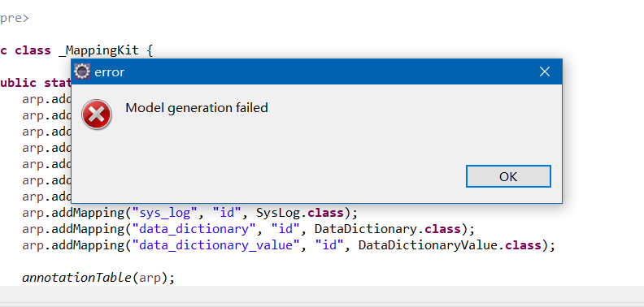Click the Eclipse gear icon in error dialog title
Viewport: 644px width, 307px height.
pyautogui.click(x=82, y=71)
